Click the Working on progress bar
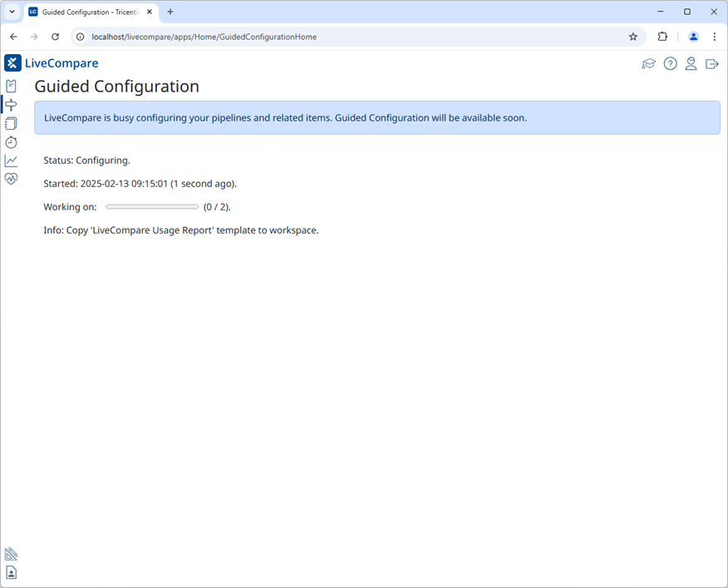Image resolution: width=728 pixels, height=588 pixels. click(x=151, y=205)
